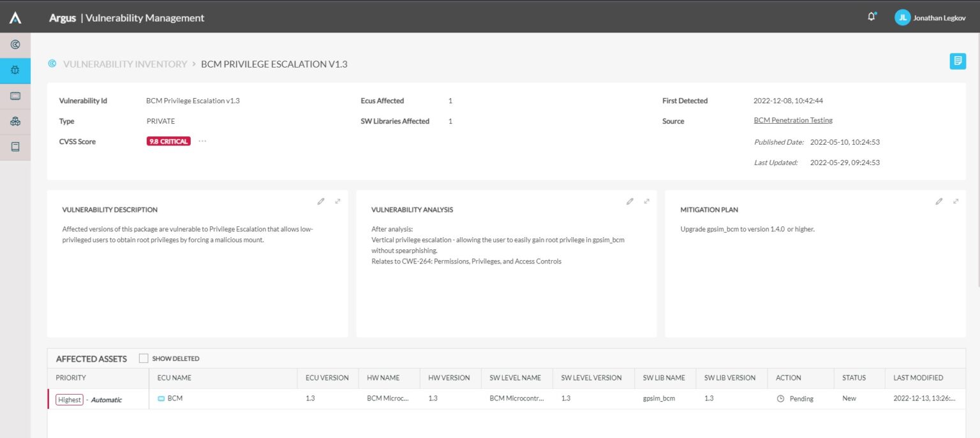Open the BCM Penetration Testing source link
Image resolution: width=980 pixels, height=438 pixels.
(x=793, y=120)
